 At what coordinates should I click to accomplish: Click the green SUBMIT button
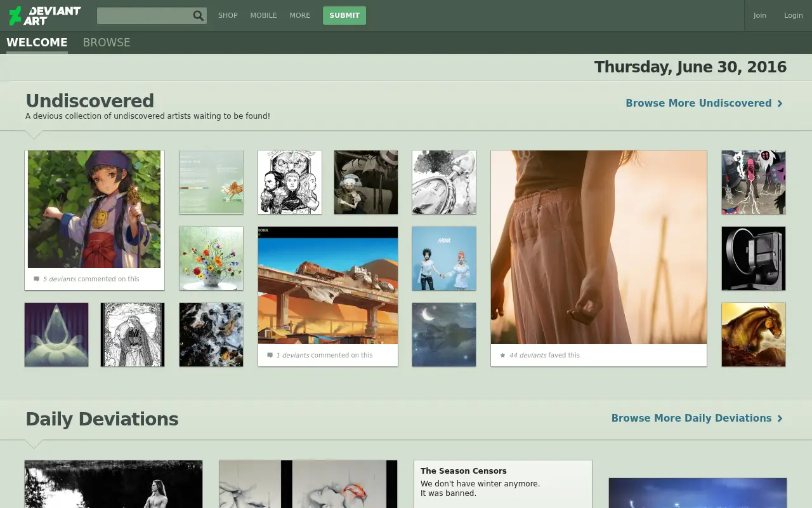[344, 16]
